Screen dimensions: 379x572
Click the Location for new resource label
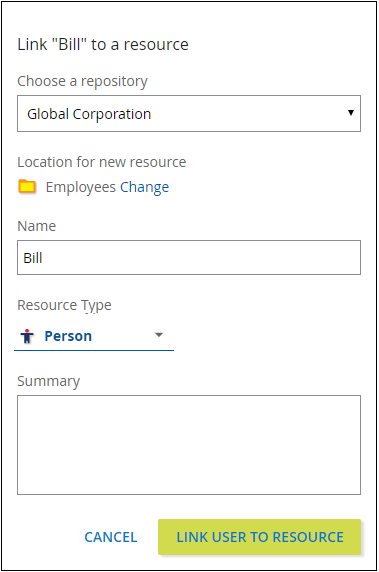coord(102,162)
